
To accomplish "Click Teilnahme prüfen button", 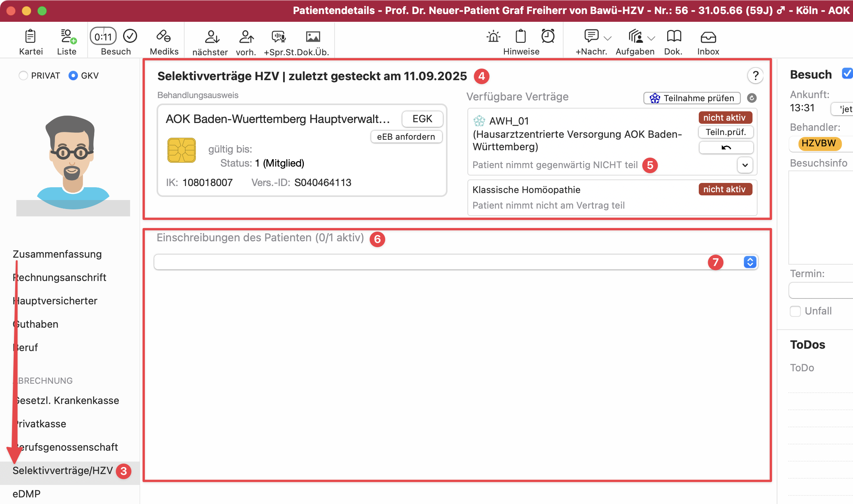I will click(x=692, y=98).
